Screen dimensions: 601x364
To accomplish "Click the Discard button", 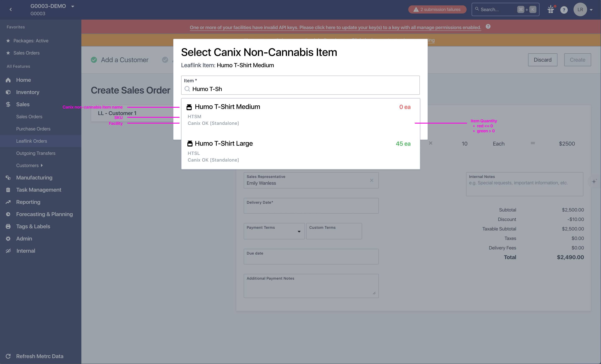I will tap(542, 60).
